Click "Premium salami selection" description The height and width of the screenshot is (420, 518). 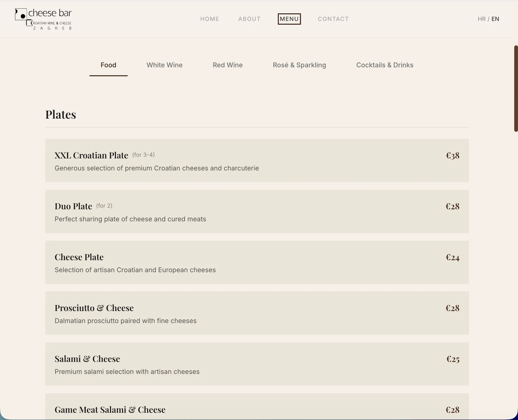tap(127, 372)
